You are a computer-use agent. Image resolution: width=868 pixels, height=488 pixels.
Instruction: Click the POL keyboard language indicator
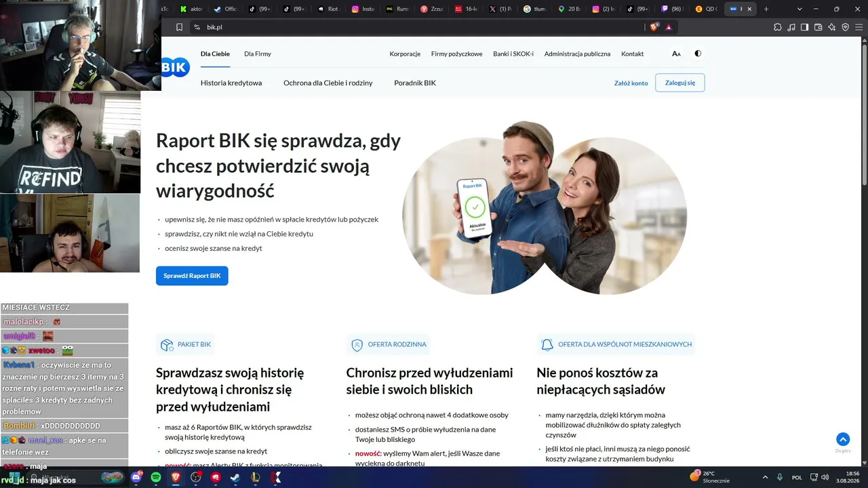797,477
